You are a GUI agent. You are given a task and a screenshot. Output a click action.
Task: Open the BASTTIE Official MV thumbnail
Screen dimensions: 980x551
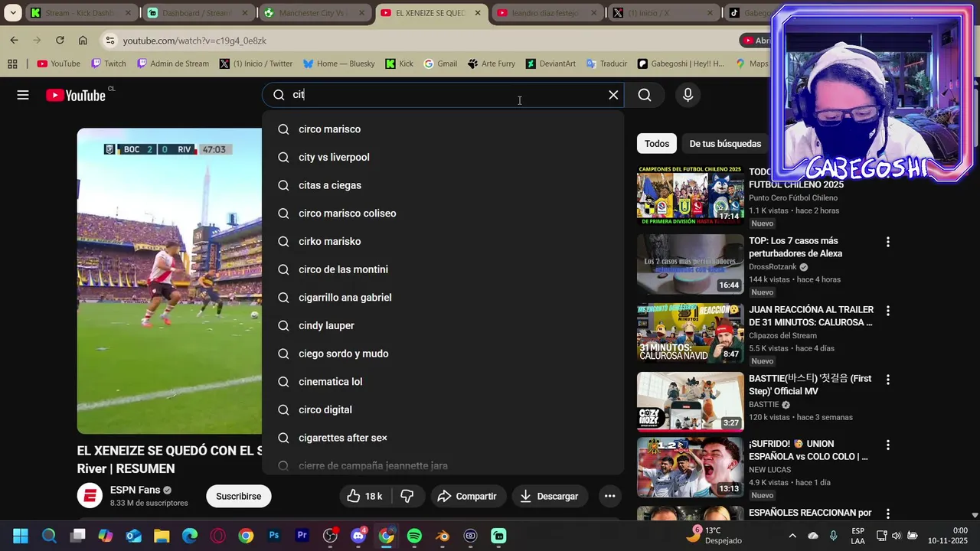point(690,402)
